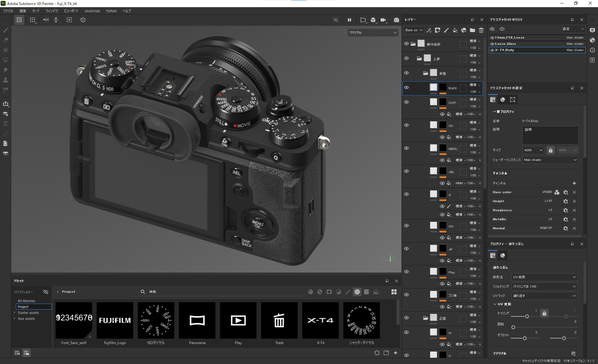
Task: Click the smart material icon in Layers
Action: (464, 30)
